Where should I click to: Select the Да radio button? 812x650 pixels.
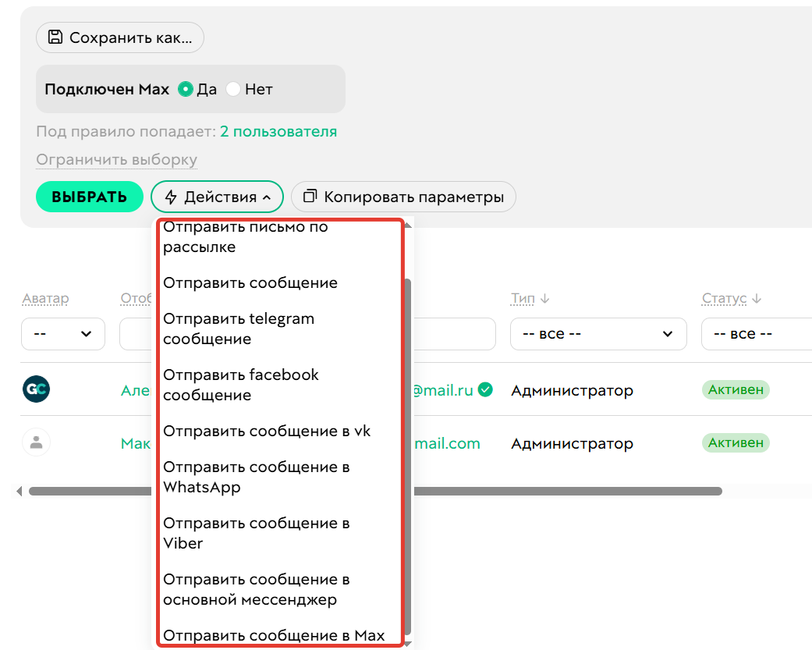(x=186, y=89)
